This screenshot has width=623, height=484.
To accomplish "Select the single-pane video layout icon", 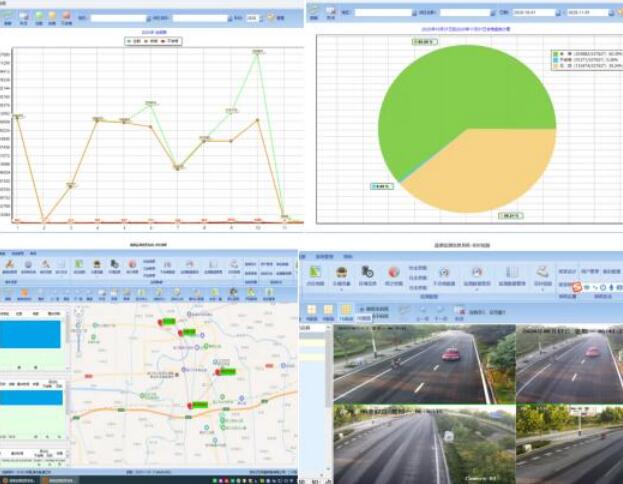I will pyautogui.click(x=309, y=309).
